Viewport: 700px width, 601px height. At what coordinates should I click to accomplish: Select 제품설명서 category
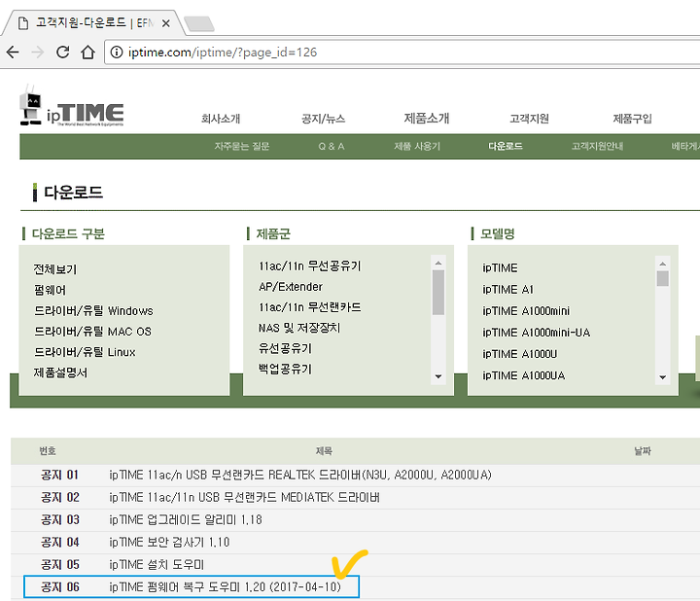(60, 372)
